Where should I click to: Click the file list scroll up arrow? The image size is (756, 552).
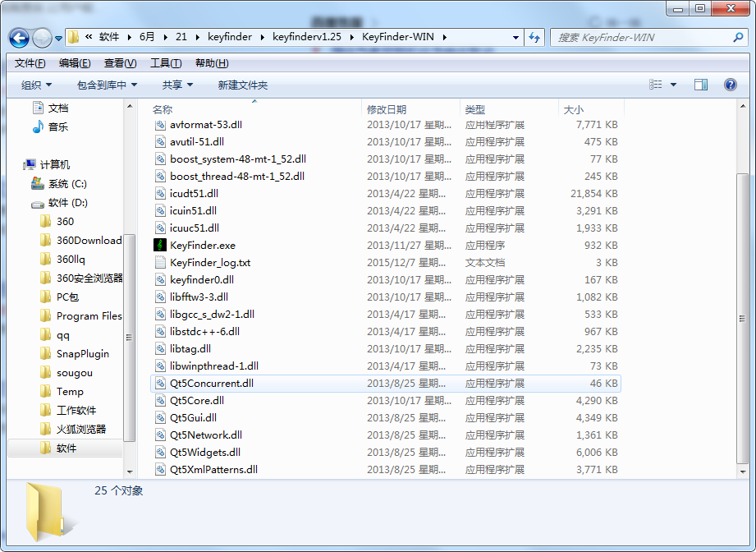click(743, 107)
